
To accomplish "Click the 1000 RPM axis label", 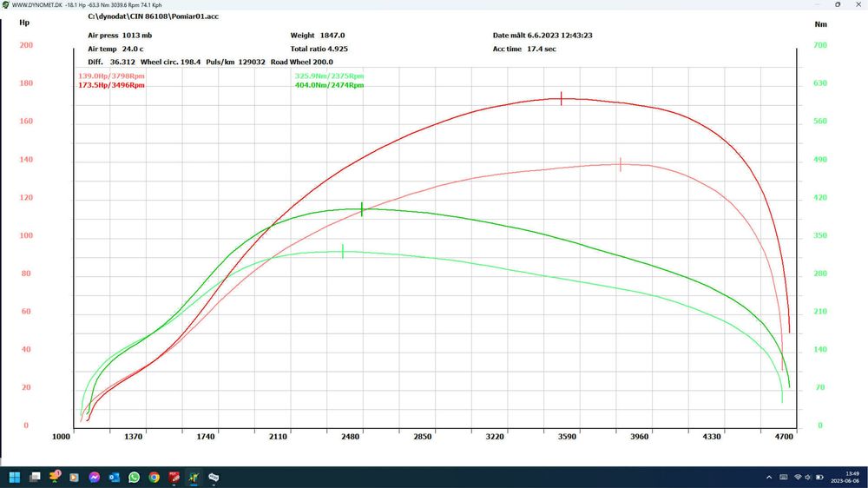I will [61, 437].
